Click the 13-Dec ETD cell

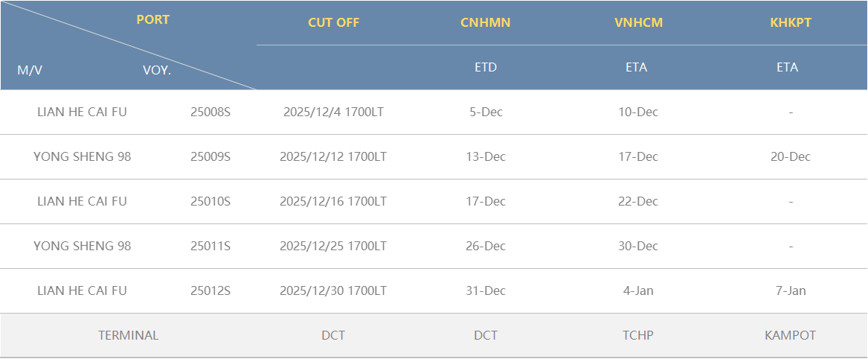486,157
